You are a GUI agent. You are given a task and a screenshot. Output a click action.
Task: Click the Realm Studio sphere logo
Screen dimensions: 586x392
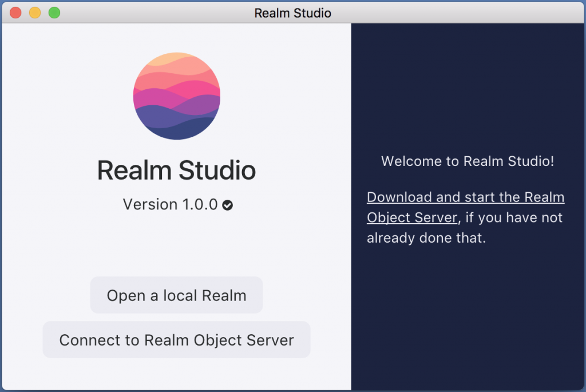point(176,96)
